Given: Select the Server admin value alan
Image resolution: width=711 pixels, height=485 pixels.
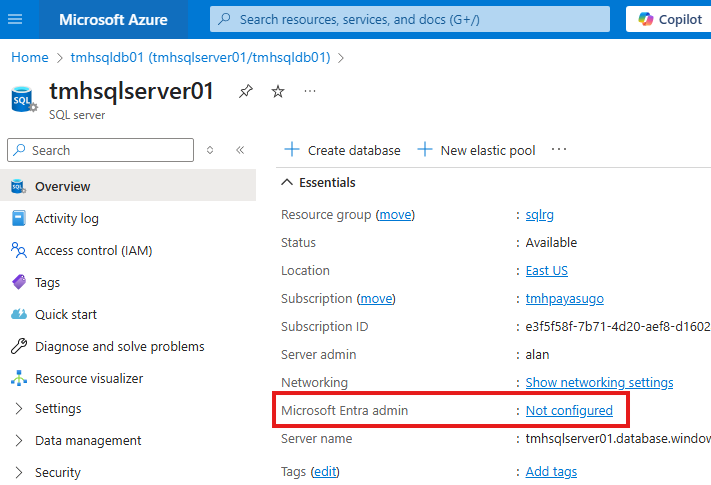Looking at the screenshot, I should tap(537, 354).
